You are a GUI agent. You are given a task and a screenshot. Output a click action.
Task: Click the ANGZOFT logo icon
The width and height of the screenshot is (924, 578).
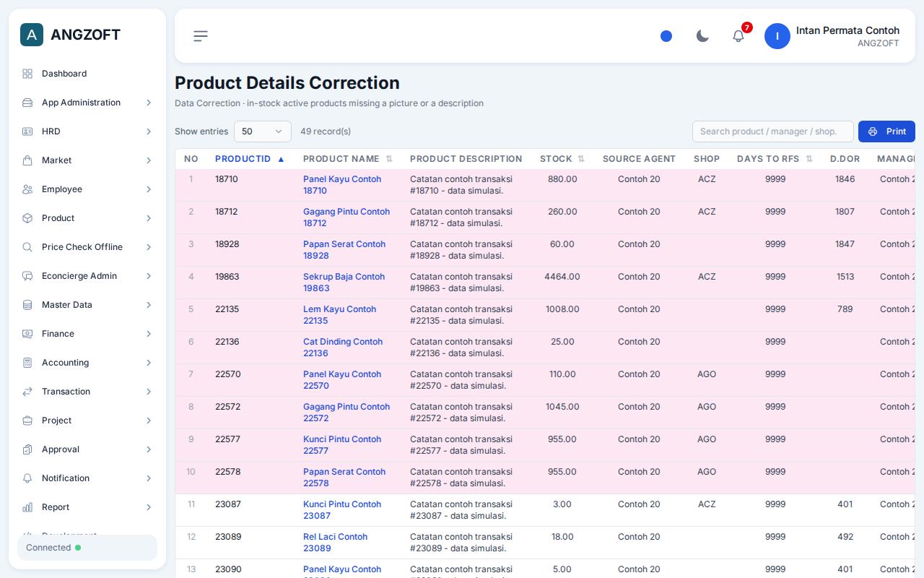click(32, 35)
